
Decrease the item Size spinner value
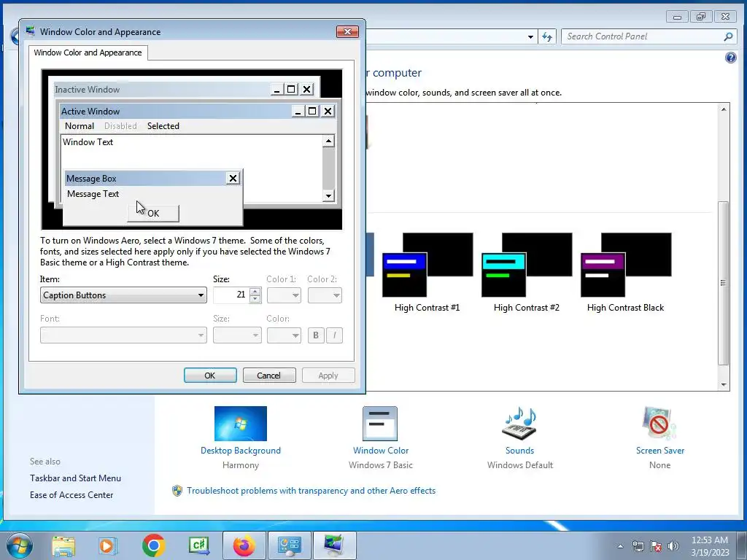click(255, 299)
